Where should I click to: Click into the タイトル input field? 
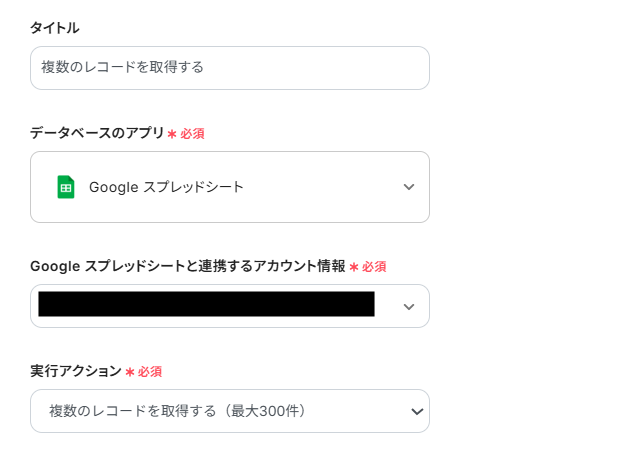click(x=300, y=68)
